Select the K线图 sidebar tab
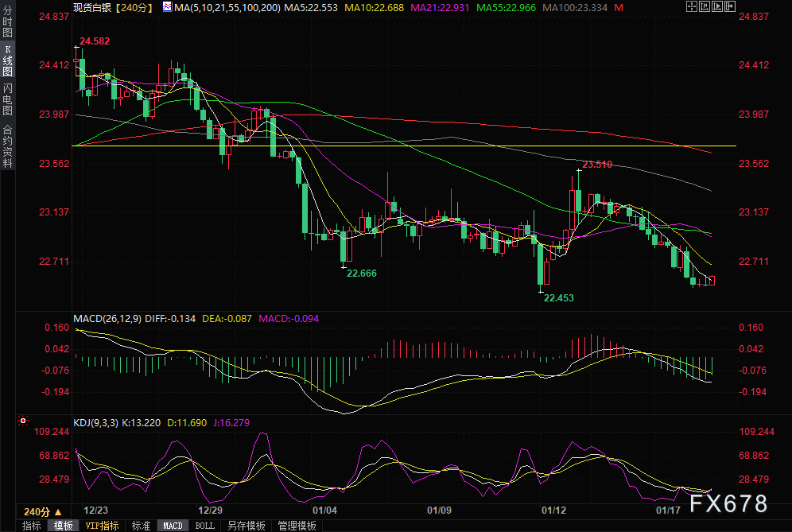Screen dimensions: 792x532 tap(8, 60)
